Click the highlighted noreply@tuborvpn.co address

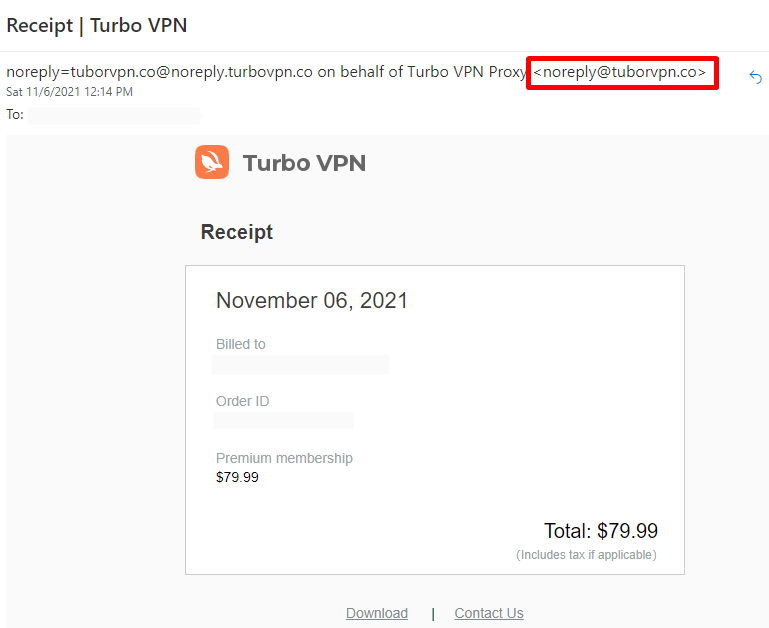(620, 72)
